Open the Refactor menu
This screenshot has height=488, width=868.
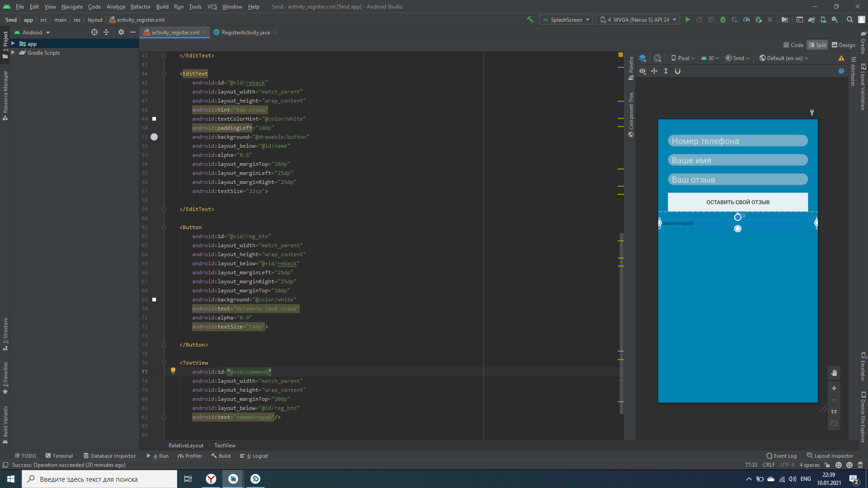point(140,6)
